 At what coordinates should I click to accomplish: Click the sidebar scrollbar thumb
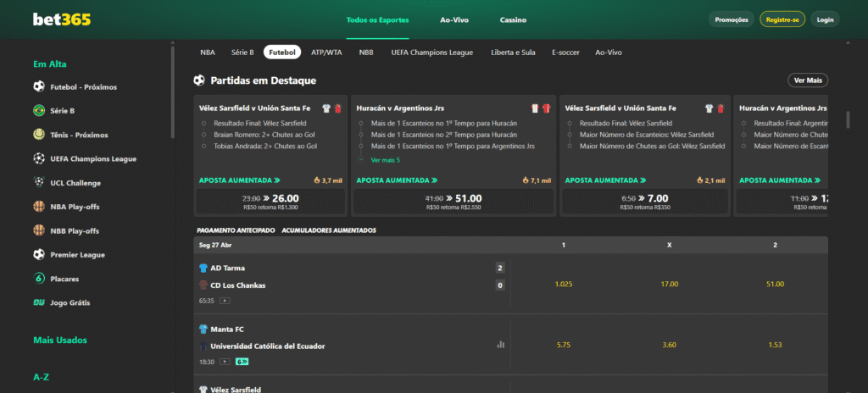[x=173, y=91]
